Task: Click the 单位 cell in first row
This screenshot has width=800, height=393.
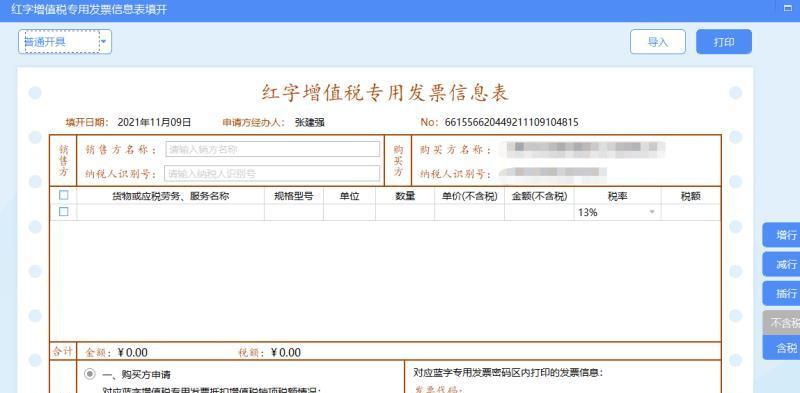Action: coord(349,212)
